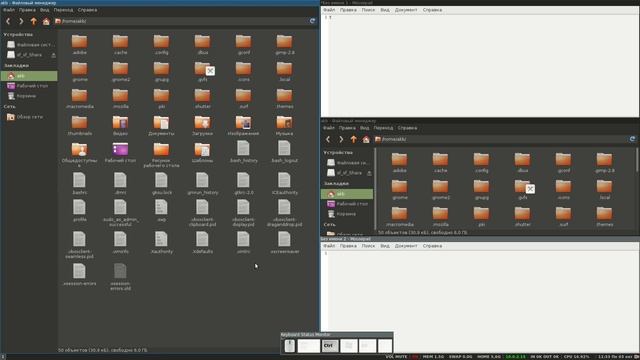This screenshot has height=360, width=640.
Task: Select Файловая система device in left sidebar
Action: (x=31, y=44)
